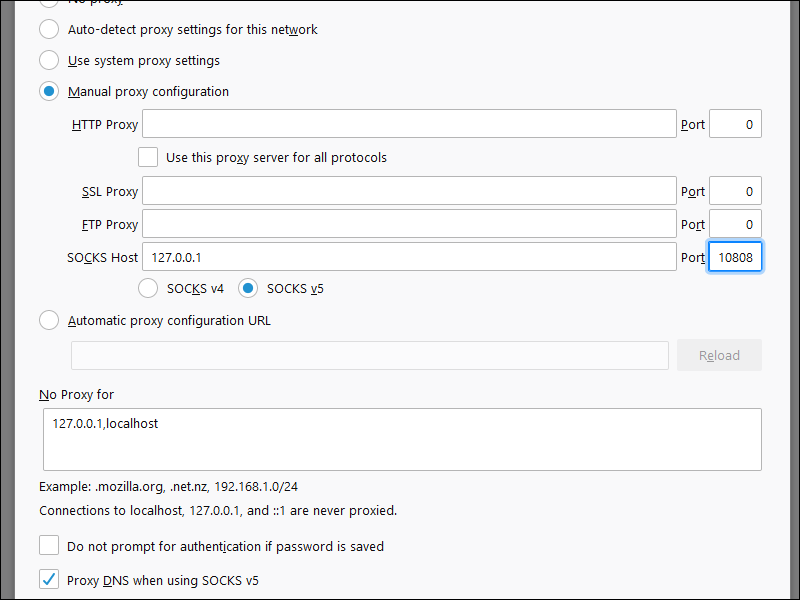
Task: Select Manual proxy configuration radio button
Action: click(49, 91)
